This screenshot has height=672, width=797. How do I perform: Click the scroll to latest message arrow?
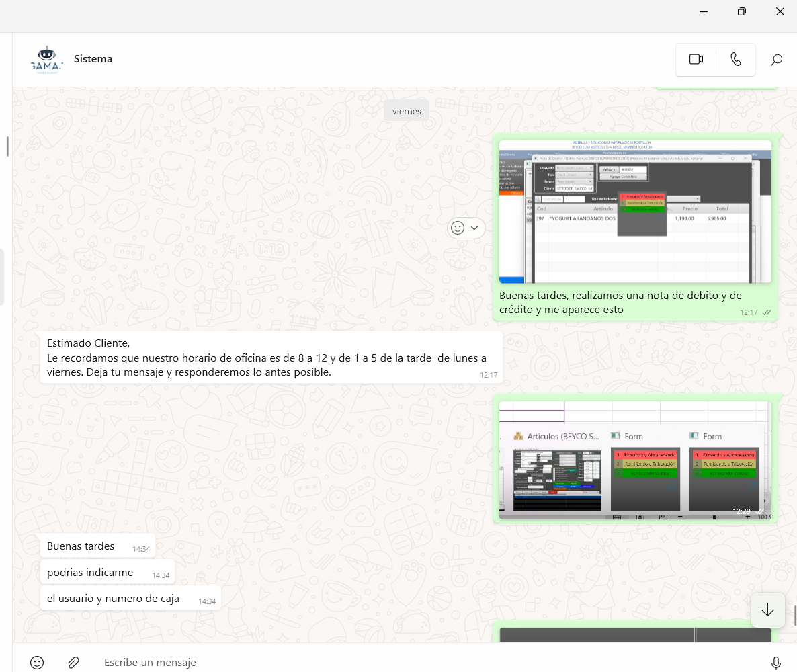pyautogui.click(x=767, y=610)
